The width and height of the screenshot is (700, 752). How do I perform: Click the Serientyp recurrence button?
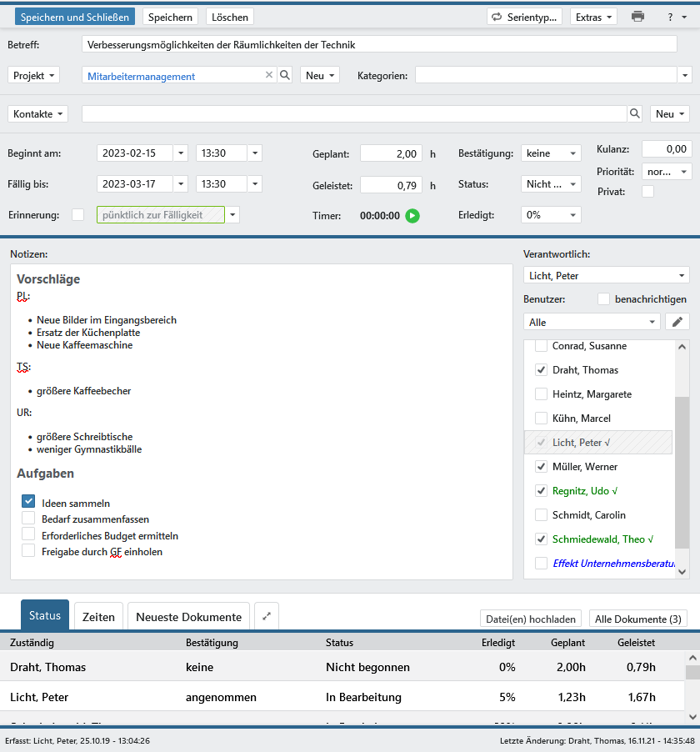click(525, 17)
